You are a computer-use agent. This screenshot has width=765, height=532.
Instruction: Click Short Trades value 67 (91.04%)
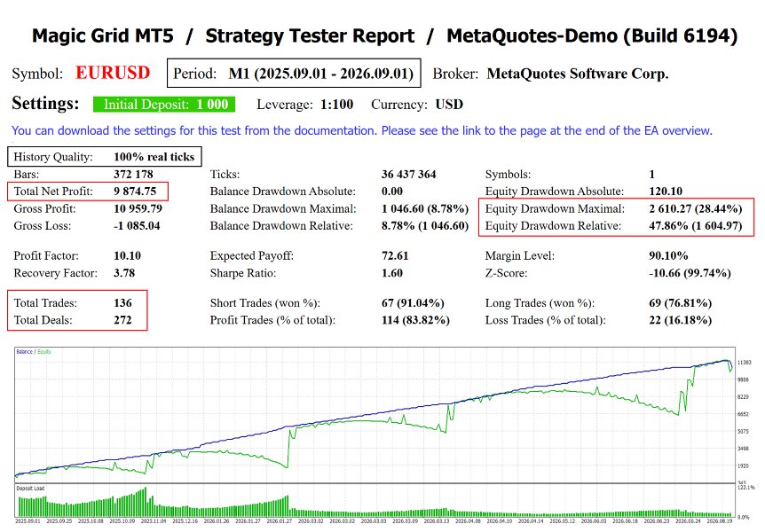(413, 303)
